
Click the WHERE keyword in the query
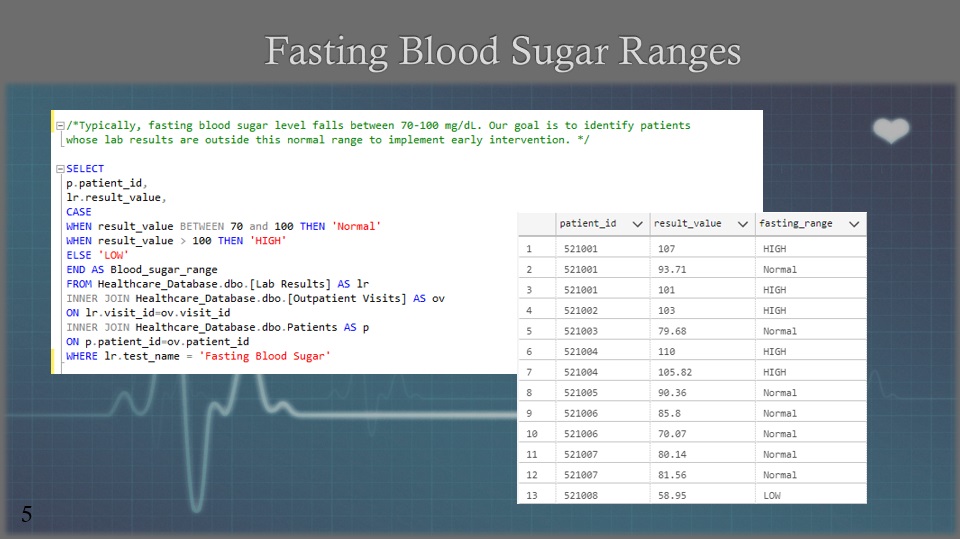click(x=81, y=356)
